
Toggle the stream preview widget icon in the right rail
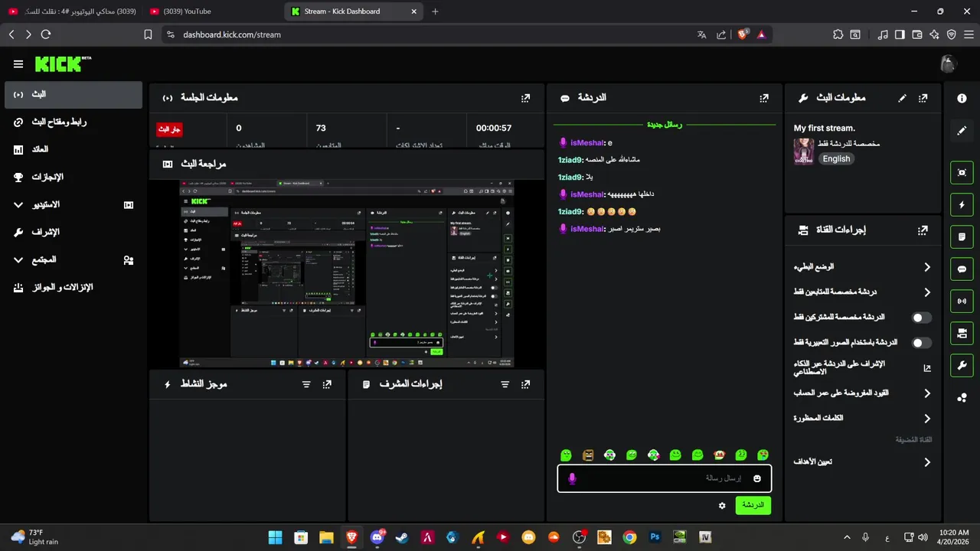962,173
